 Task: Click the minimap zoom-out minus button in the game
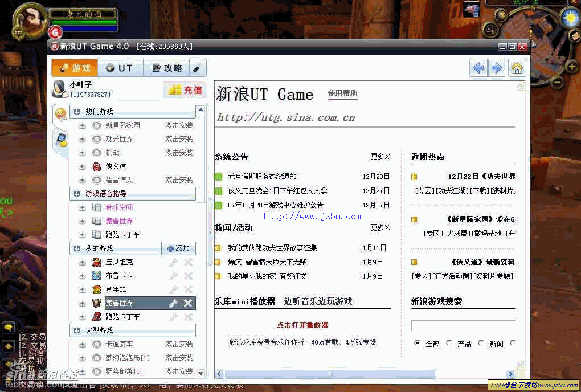pyautogui.click(x=557, y=81)
